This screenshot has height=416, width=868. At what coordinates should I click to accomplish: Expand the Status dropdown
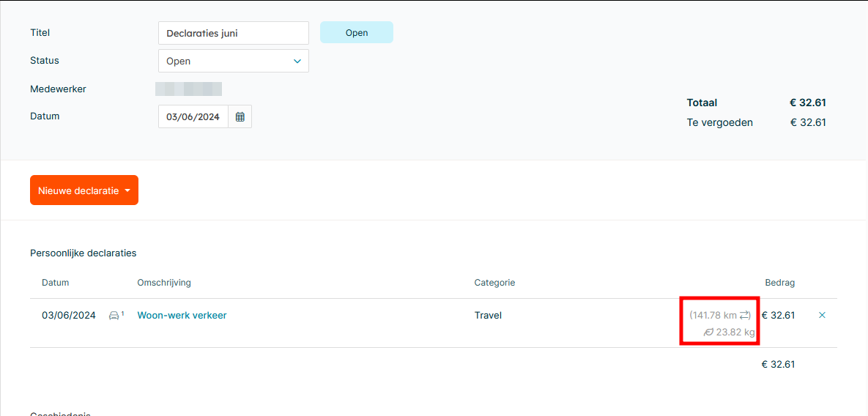pyautogui.click(x=297, y=62)
